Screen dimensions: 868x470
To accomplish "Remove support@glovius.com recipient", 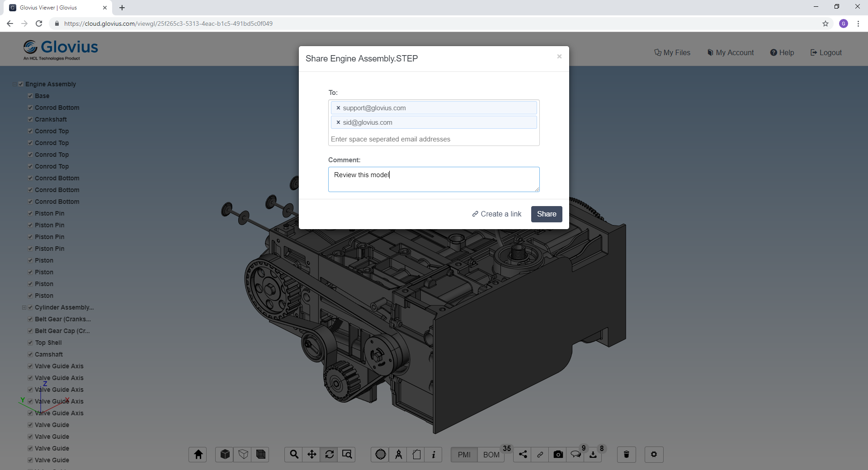I will click(338, 108).
